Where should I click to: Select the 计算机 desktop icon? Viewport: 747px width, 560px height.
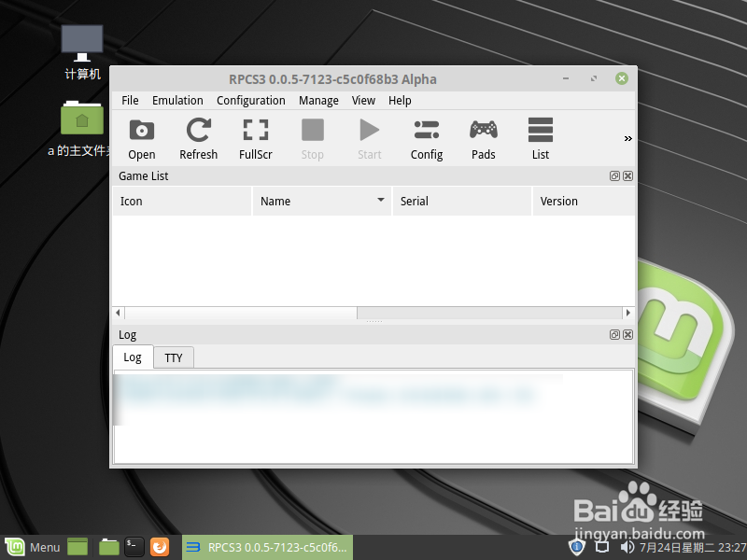tap(82, 52)
